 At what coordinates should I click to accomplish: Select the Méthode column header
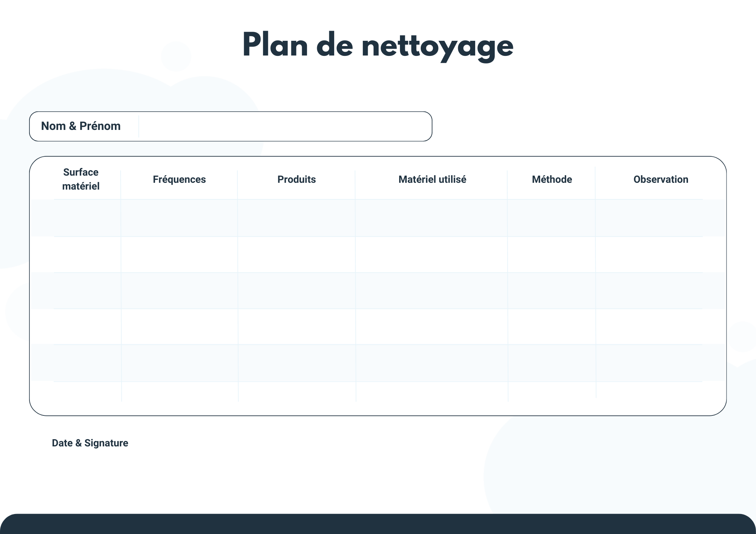pos(552,179)
